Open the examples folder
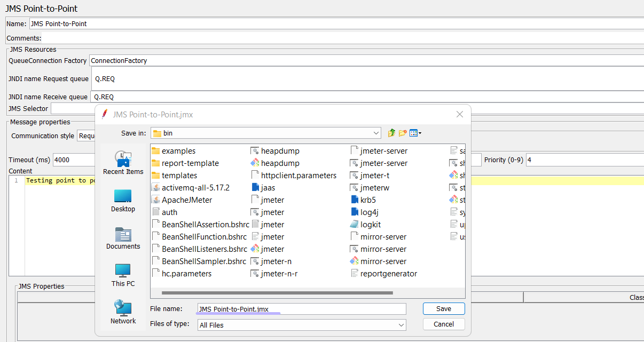 [x=173, y=150]
